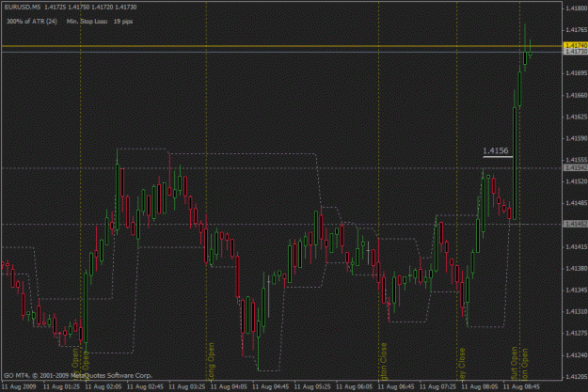Click the 1.41240 price scale label

(x=577, y=355)
